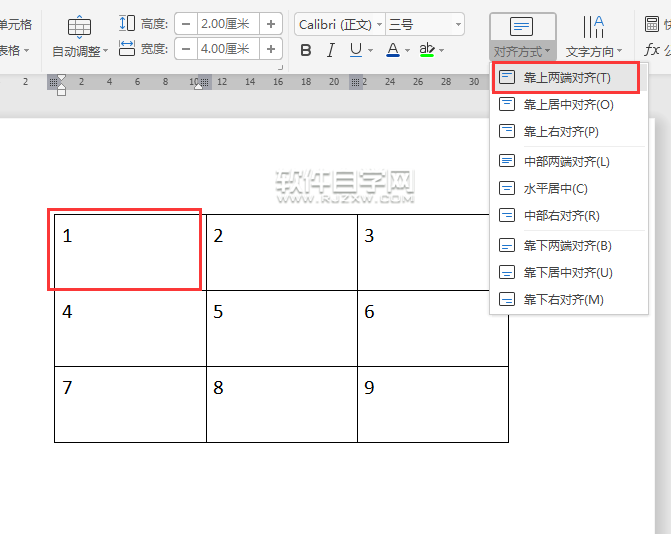
Task: Click the table cell containing 8
Action: coord(282,404)
